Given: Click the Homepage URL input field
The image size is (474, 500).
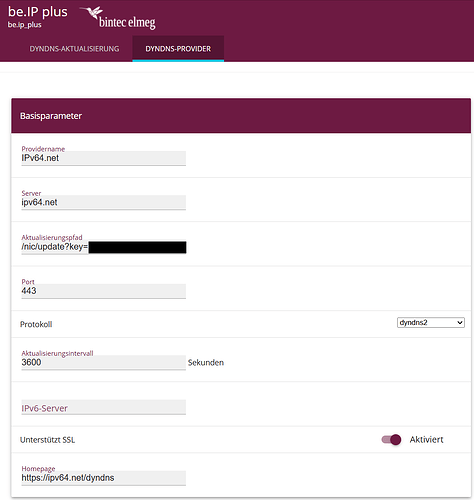Looking at the screenshot, I should coord(103,478).
